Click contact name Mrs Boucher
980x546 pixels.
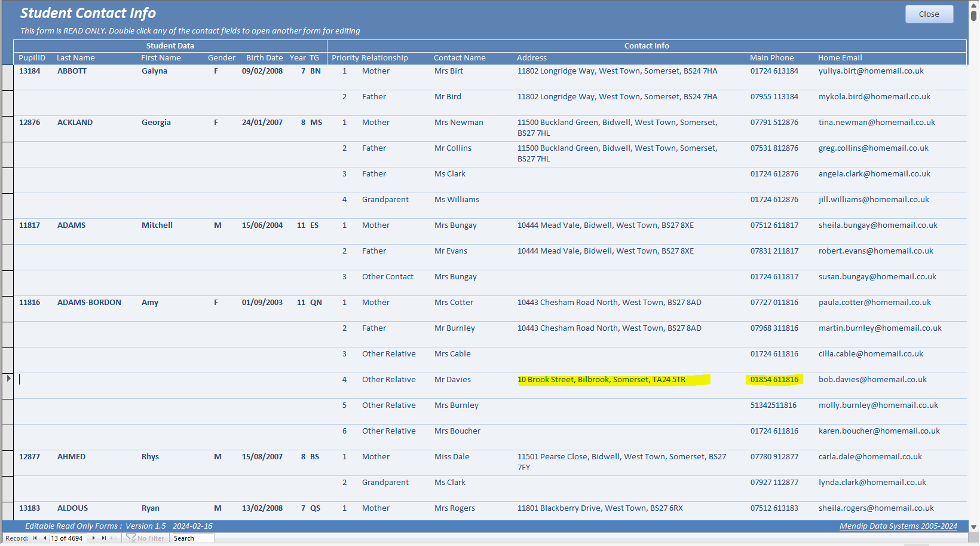tap(457, 431)
